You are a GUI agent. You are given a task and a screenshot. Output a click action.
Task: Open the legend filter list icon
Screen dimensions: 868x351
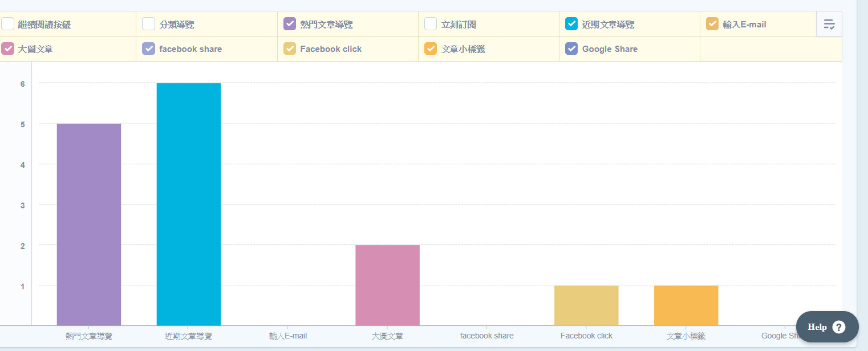coord(829,24)
